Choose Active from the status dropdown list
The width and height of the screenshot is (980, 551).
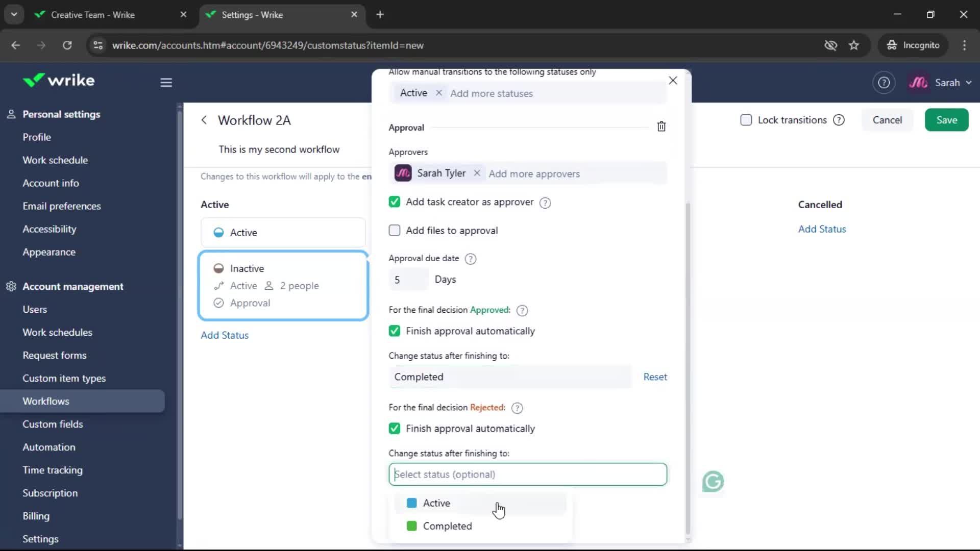(480, 503)
